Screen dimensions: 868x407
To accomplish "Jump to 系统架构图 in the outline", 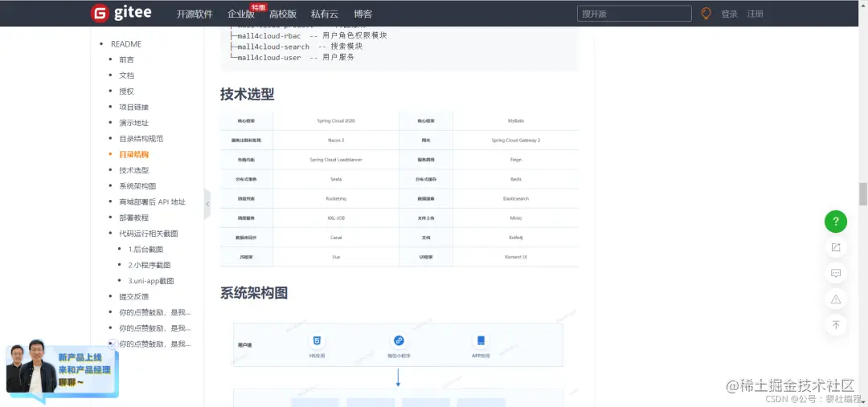I will tap(138, 185).
